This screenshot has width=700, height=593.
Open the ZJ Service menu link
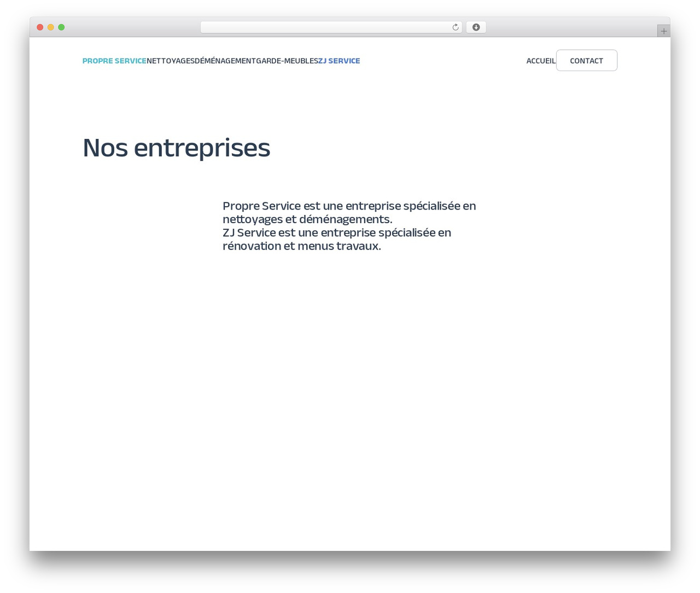click(x=339, y=61)
